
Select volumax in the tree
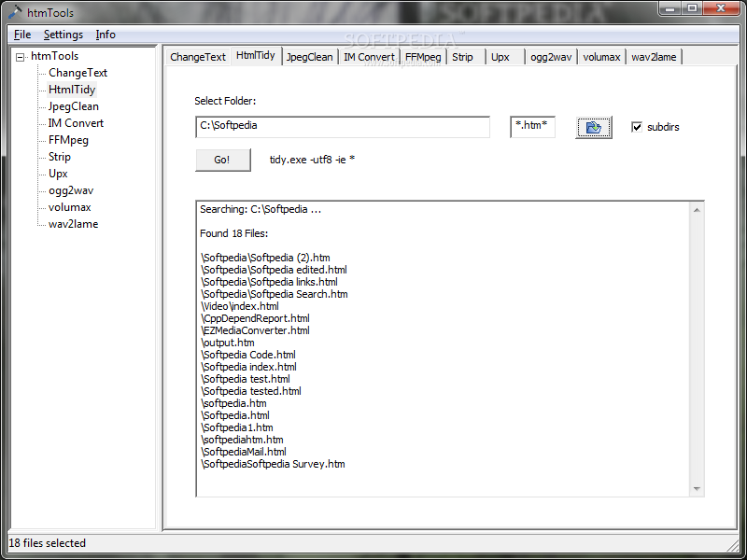[x=69, y=207]
